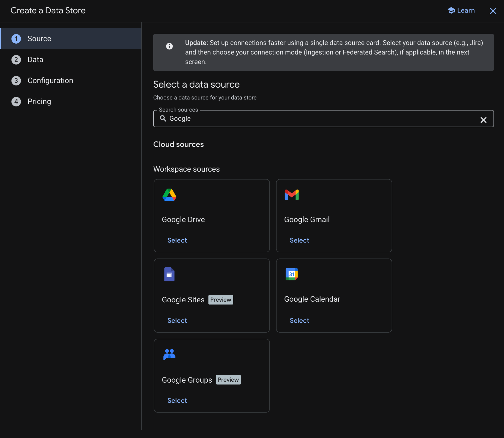
Task: Select Google Groups as data source
Action: click(x=177, y=400)
